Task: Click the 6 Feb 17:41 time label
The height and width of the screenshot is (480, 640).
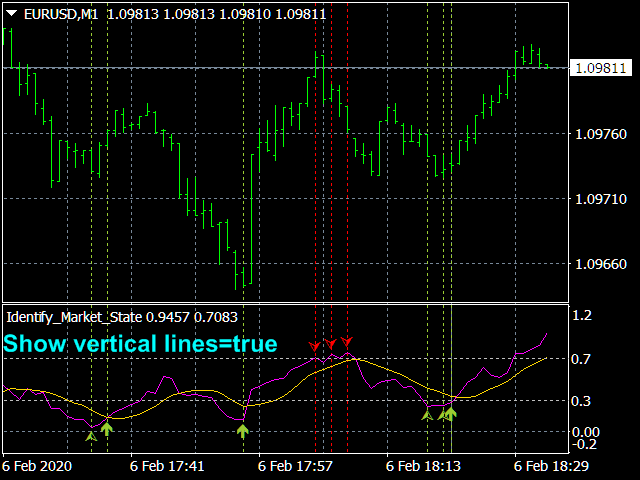Action: (x=167, y=466)
